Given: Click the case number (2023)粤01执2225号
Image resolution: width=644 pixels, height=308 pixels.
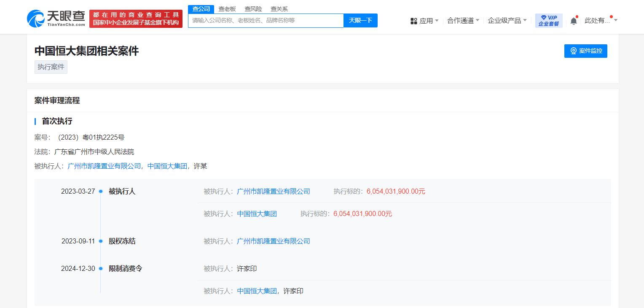Looking at the screenshot, I should [x=91, y=138].
